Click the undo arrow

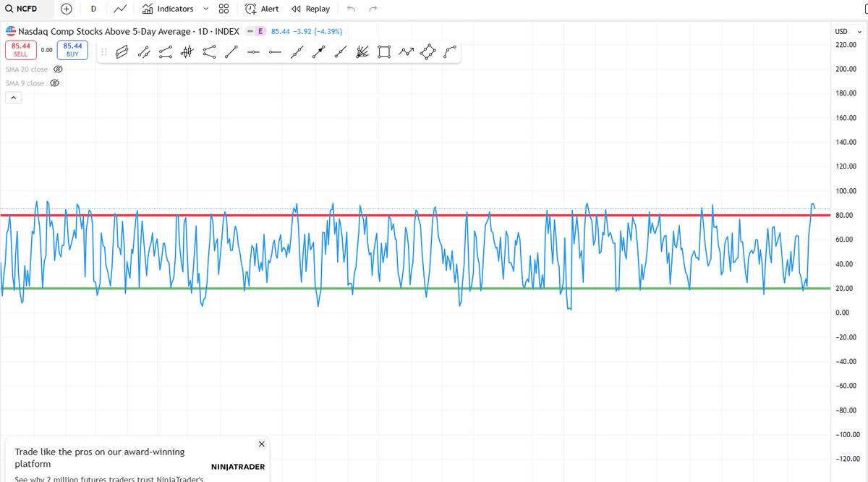pyautogui.click(x=352, y=9)
